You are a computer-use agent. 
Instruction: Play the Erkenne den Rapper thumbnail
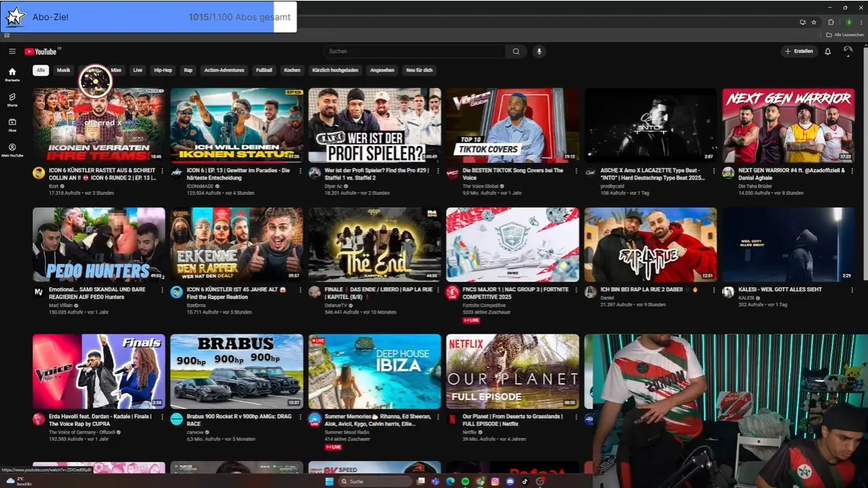(237, 244)
